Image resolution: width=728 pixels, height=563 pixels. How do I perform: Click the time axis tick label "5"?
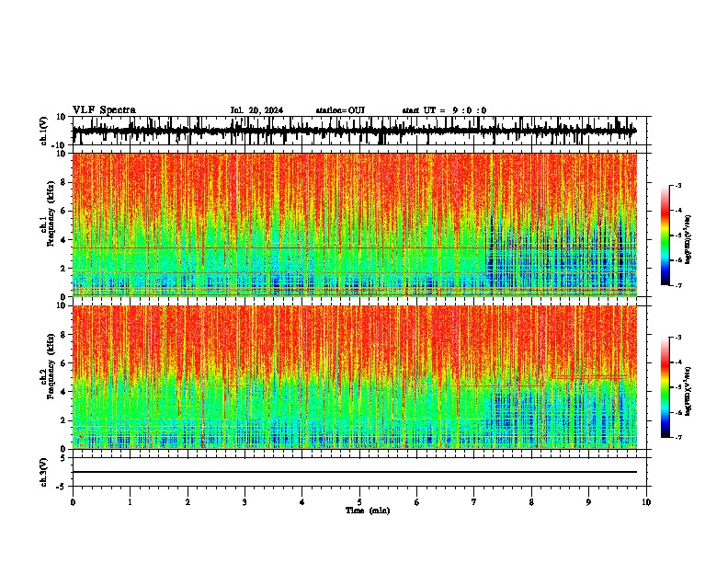click(x=359, y=502)
